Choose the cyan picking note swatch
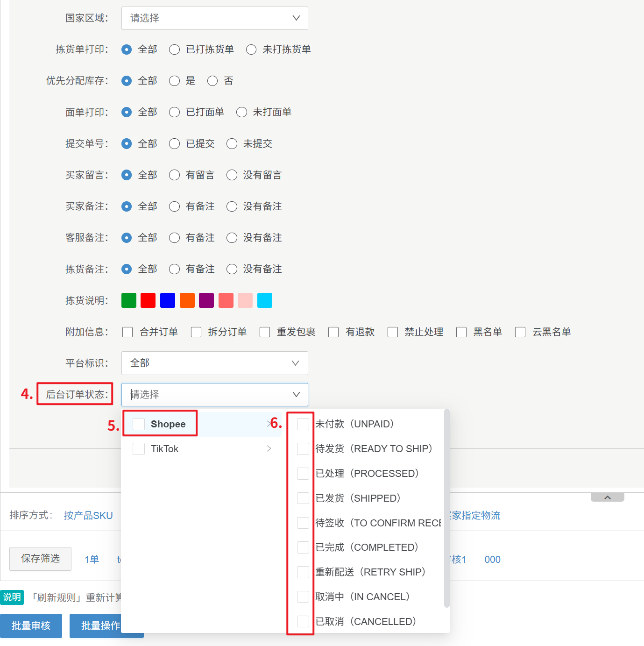This screenshot has height=646, width=644. click(265, 300)
